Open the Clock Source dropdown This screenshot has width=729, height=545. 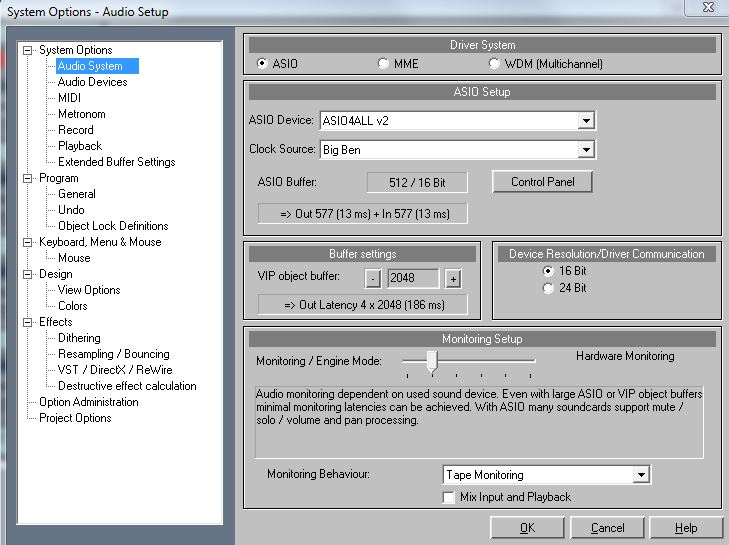pos(586,150)
